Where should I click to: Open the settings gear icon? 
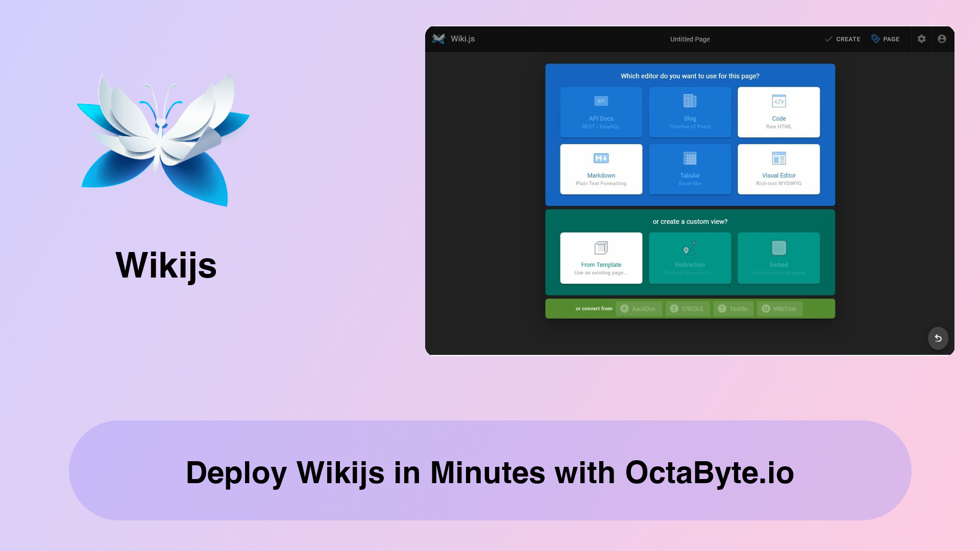(921, 38)
